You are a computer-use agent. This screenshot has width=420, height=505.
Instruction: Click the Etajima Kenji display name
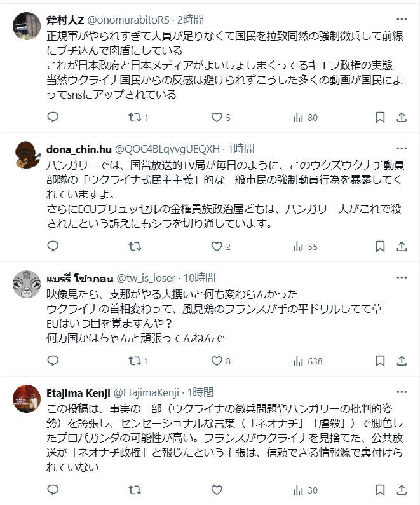[78, 392]
